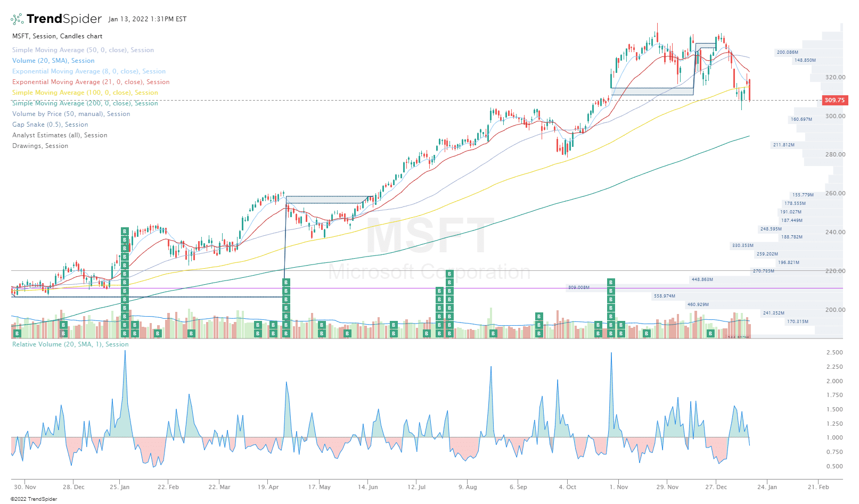Click Simple Moving Average (200) legend entry
Screen dimensions: 859x504
pos(85,103)
